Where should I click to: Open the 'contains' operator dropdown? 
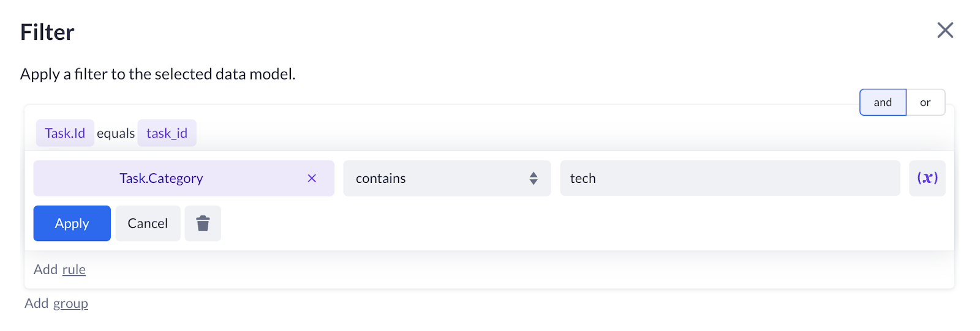point(447,178)
